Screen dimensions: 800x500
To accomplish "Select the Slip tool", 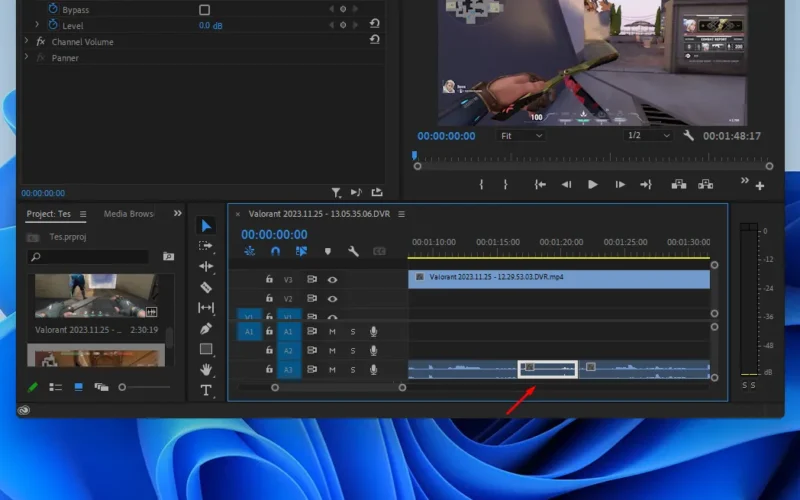I will pos(206,308).
